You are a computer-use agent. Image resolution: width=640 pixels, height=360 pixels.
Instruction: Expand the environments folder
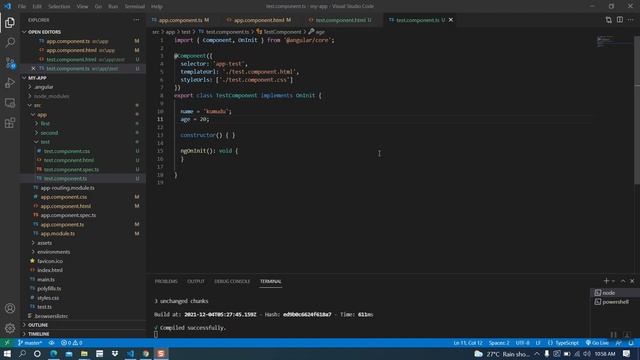click(x=53, y=252)
